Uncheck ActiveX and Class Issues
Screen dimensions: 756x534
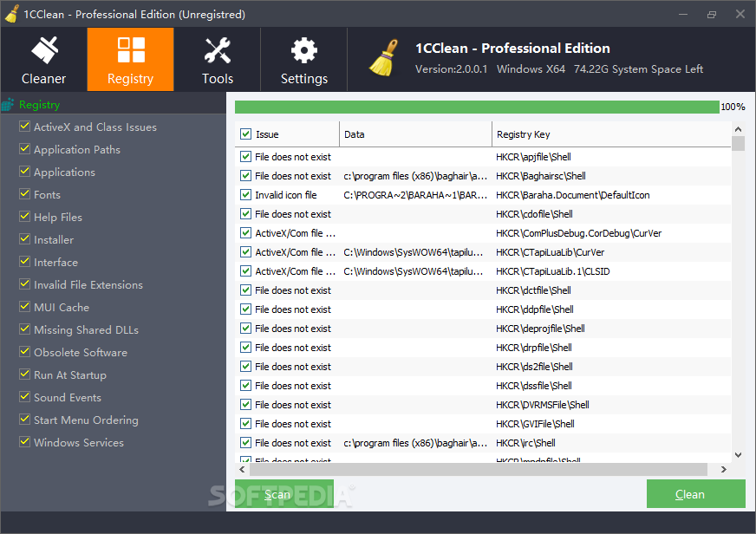(x=24, y=127)
